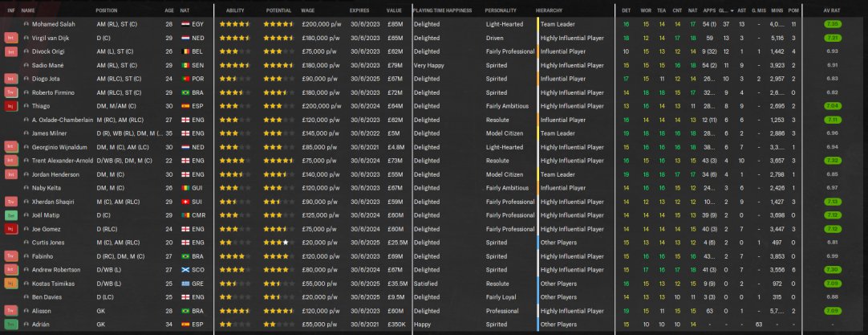Click the status badge beside Trent Alexander-Arnold
The image size is (868, 335).
point(11,161)
